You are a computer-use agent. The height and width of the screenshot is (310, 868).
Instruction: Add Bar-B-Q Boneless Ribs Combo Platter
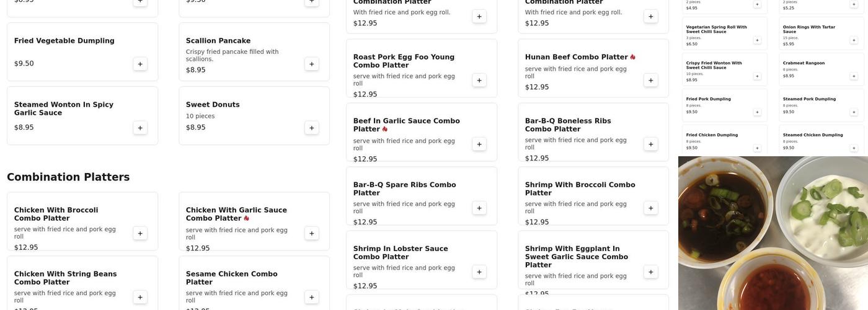(x=651, y=144)
